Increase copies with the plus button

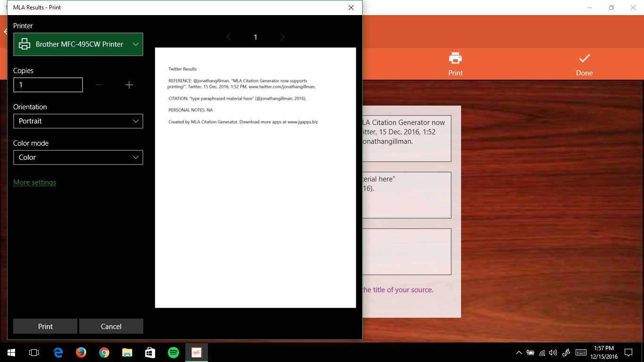click(x=129, y=85)
